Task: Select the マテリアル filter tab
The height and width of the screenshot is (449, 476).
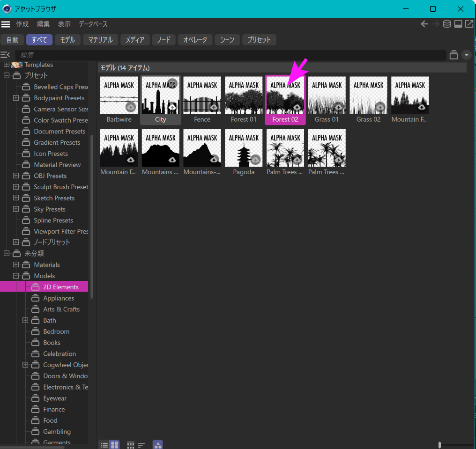Action: click(x=101, y=40)
